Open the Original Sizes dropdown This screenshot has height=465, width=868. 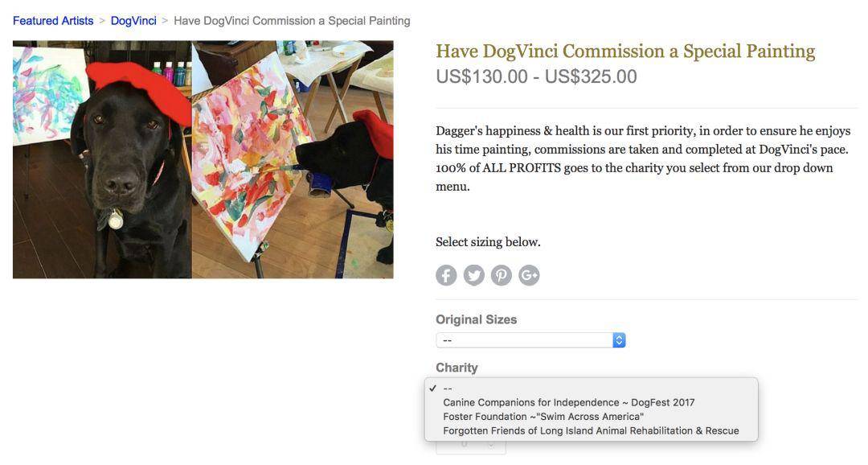pos(531,340)
